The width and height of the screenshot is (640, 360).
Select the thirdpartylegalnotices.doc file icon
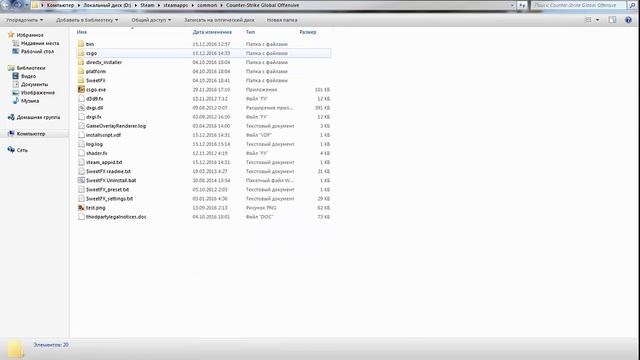click(x=81, y=217)
